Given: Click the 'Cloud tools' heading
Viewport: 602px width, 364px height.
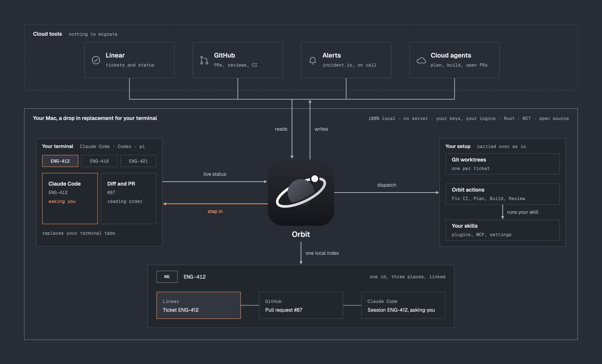Looking at the screenshot, I should point(47,34).
